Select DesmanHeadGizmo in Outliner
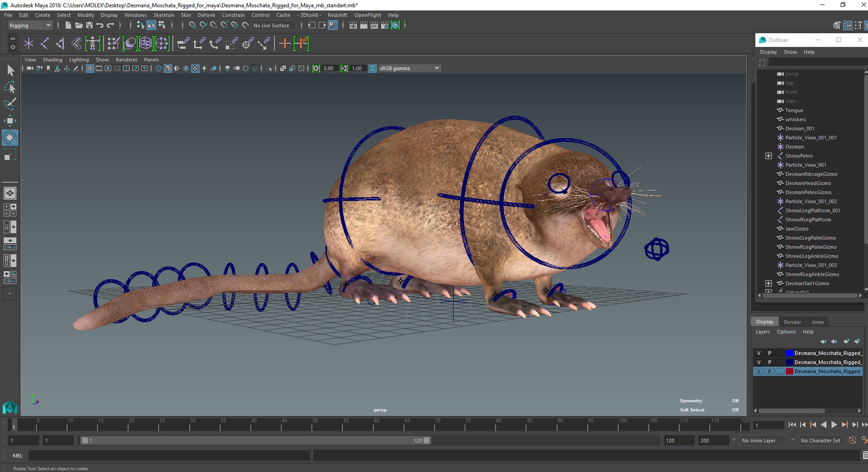 coord(808,183)
